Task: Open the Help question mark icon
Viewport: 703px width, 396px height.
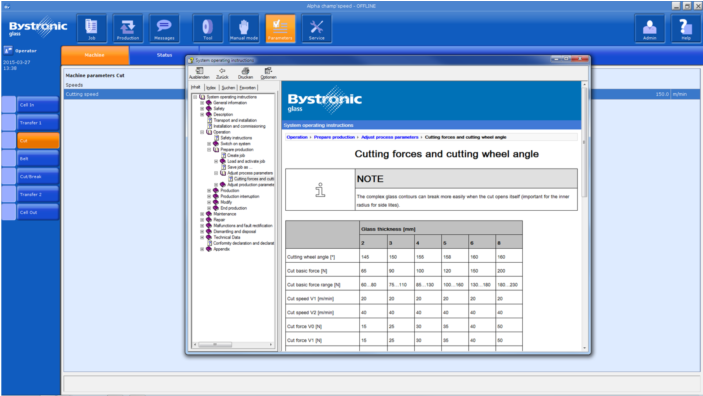Action: 686,28
